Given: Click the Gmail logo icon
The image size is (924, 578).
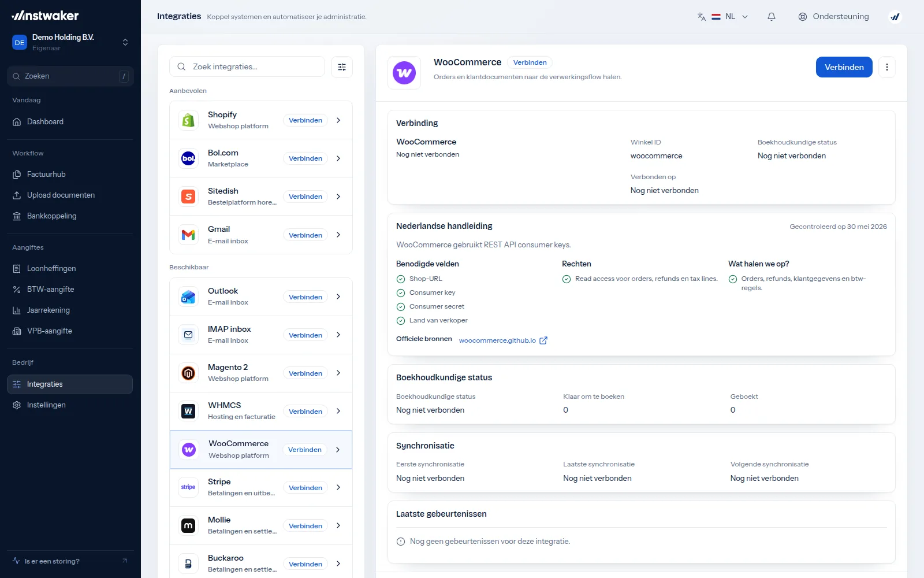Looking at the screenshot, I should [188, 235].
